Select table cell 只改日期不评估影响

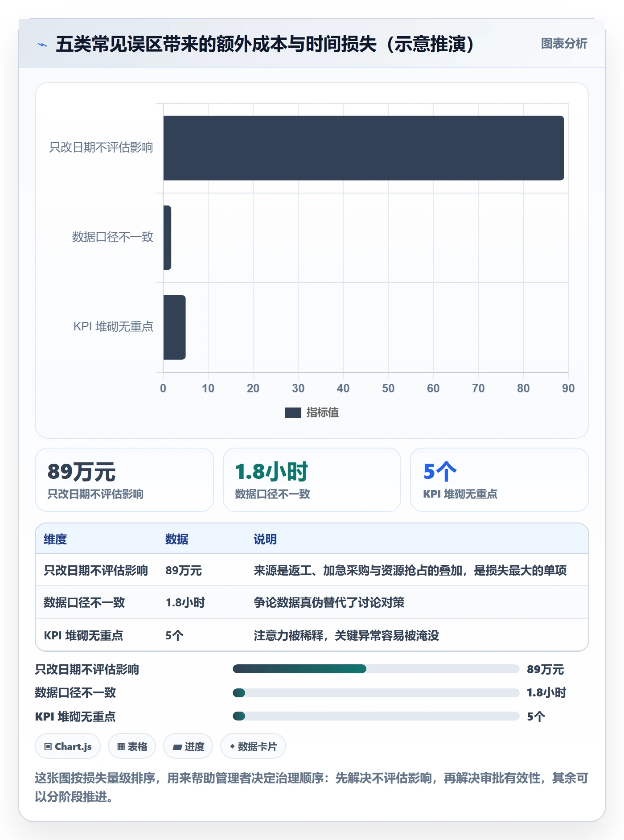(x=96, y=570)
